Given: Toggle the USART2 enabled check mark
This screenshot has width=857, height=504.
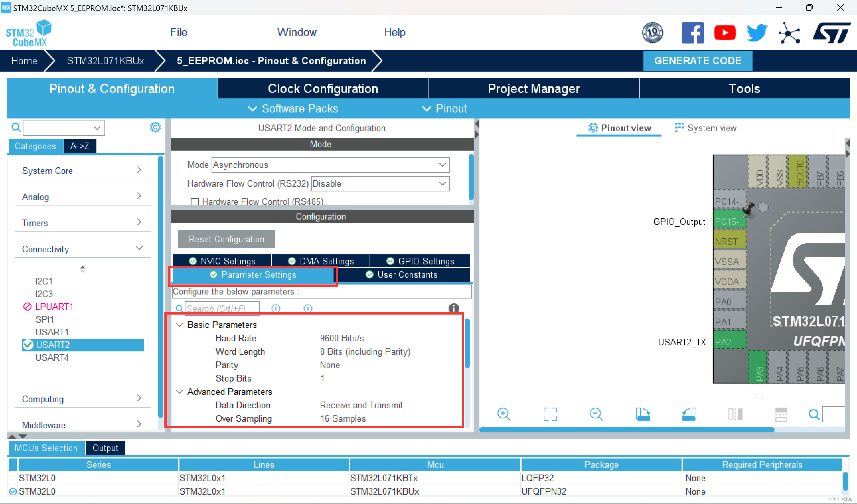Looking at the screenshot, I should (28, 345).
